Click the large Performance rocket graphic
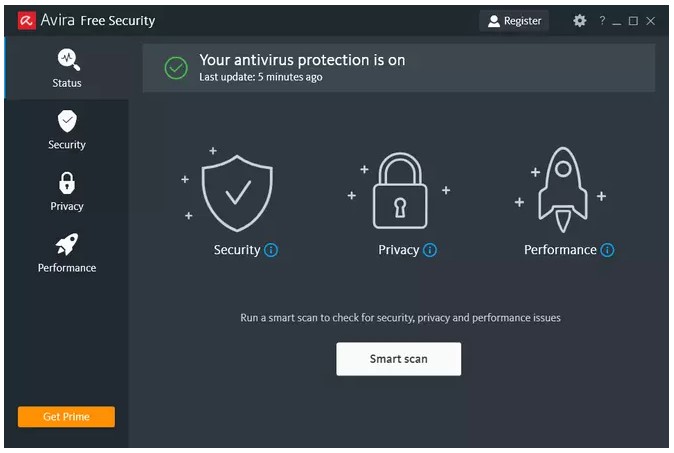The height and width of the screenshot is (453, 674). pyautogui.click(x=563, y=190)
